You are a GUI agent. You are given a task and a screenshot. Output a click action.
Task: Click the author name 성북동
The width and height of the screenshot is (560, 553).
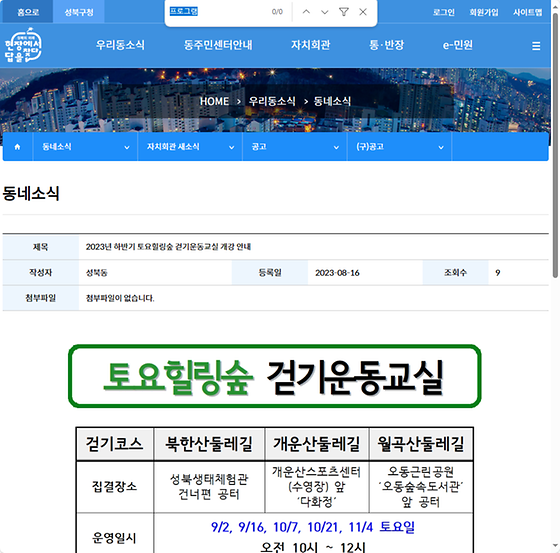96,273
